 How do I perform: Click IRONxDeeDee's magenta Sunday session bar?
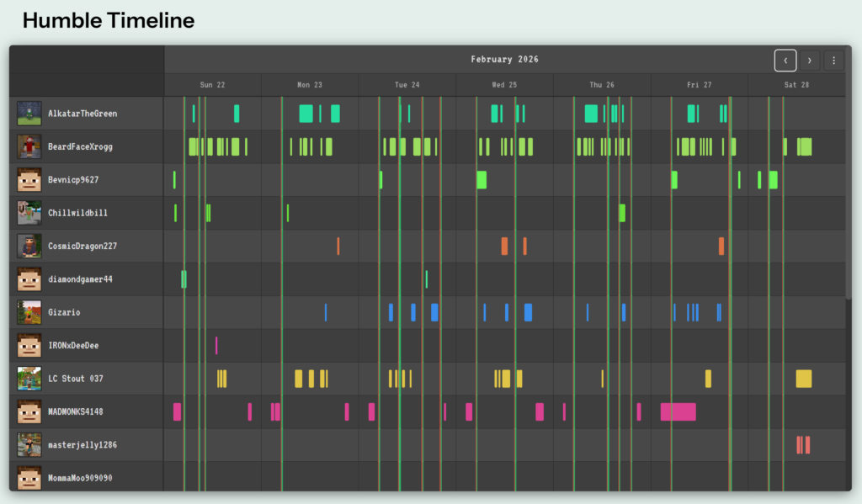216,345
